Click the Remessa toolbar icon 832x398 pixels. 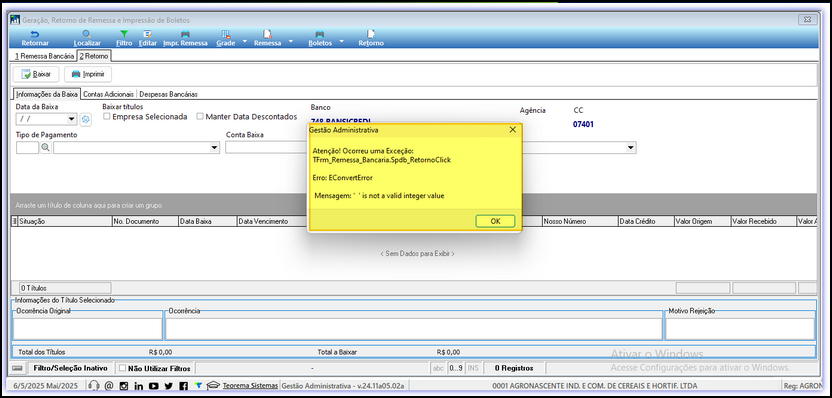pos(267,34)
